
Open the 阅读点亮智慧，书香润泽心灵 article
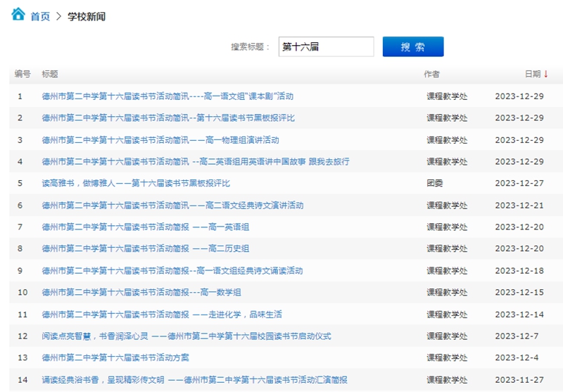[x=186, y=336]
